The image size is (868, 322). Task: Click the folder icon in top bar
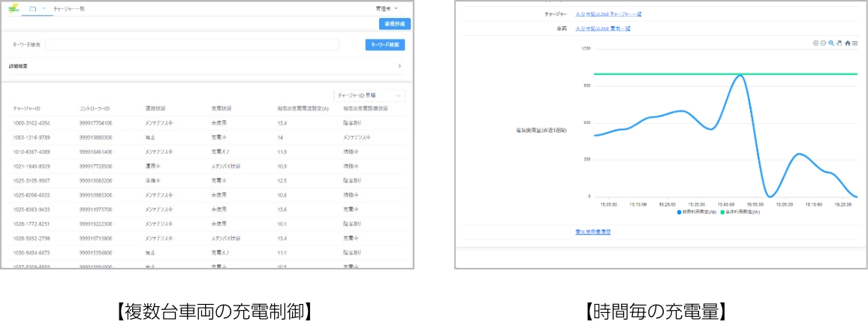click(x=32, y=8)
